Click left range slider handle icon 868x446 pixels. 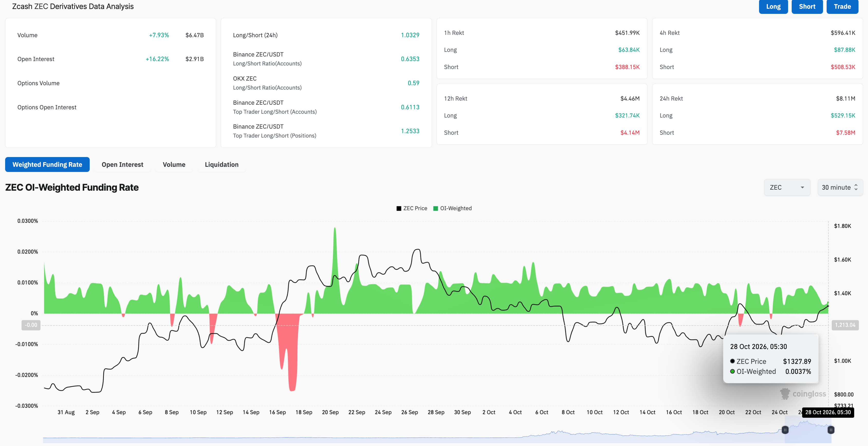pyautogui.click(x=785, y=430)
